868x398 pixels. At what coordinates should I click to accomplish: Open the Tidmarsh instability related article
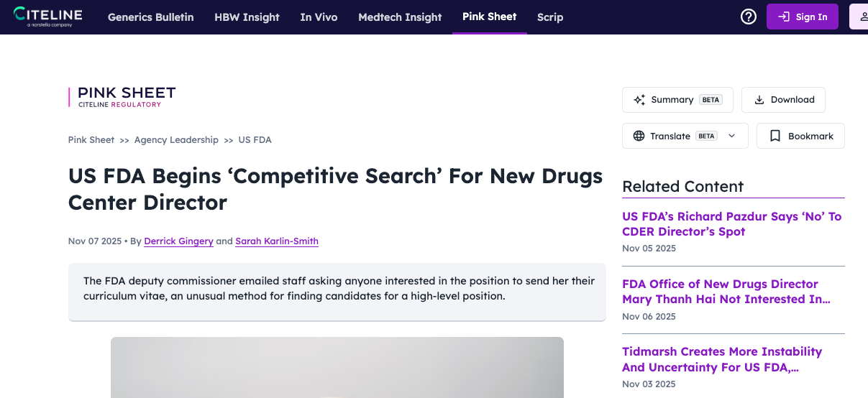[x=721, y=359]
